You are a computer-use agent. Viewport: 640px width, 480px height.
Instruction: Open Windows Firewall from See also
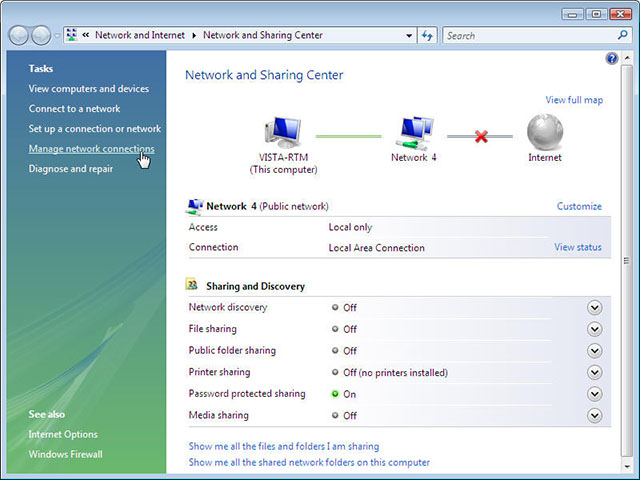(65, 454)
